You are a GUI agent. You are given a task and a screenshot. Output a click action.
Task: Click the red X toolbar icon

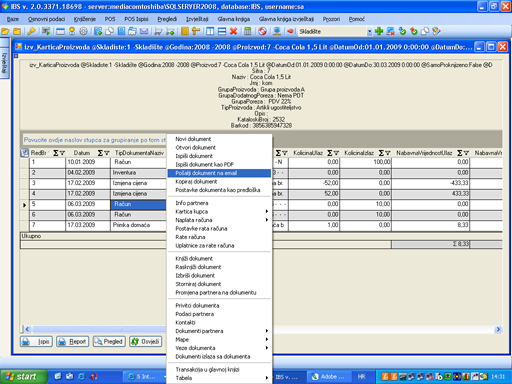(x=233, y=31)
